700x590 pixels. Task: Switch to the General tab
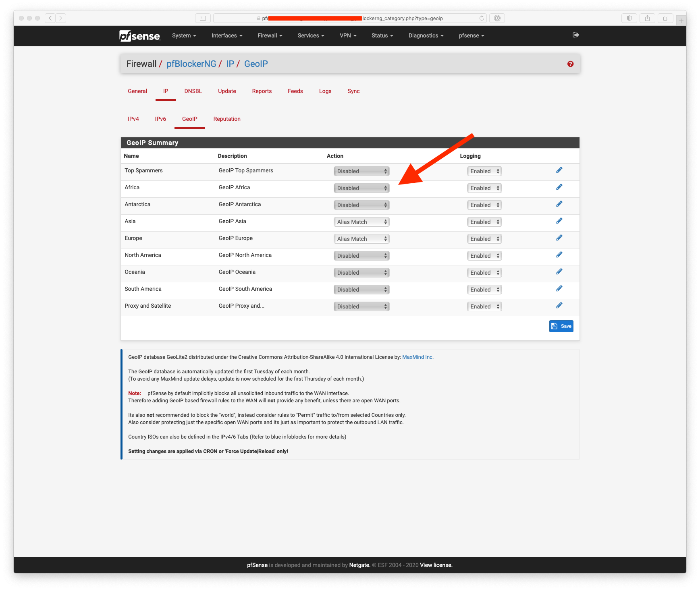(137, 91)
